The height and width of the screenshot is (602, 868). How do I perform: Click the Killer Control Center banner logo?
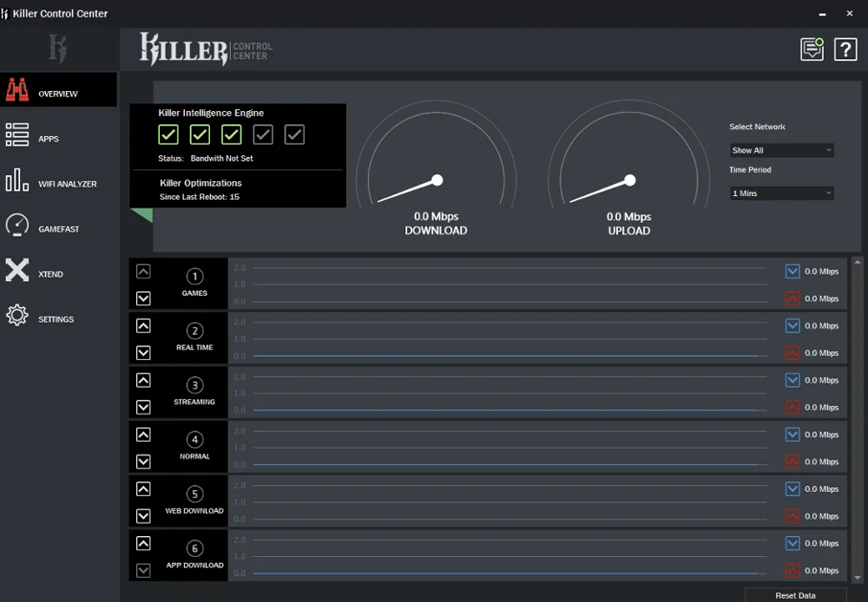pos(206,49)
